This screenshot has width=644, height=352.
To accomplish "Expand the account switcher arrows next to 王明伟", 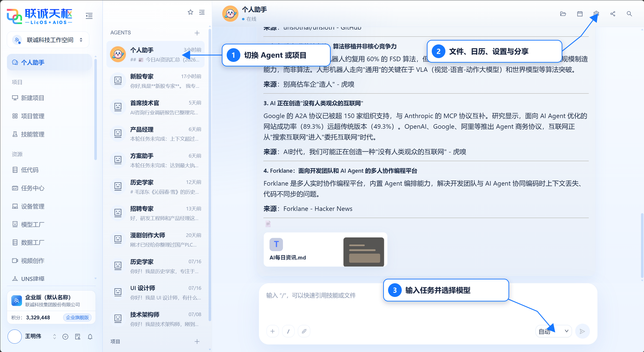I will coord(54,337).
